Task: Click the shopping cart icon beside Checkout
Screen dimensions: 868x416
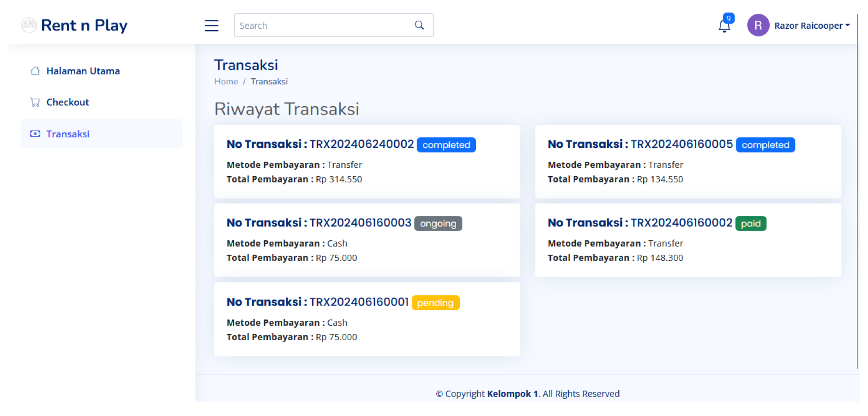Action: pos(35,102)
